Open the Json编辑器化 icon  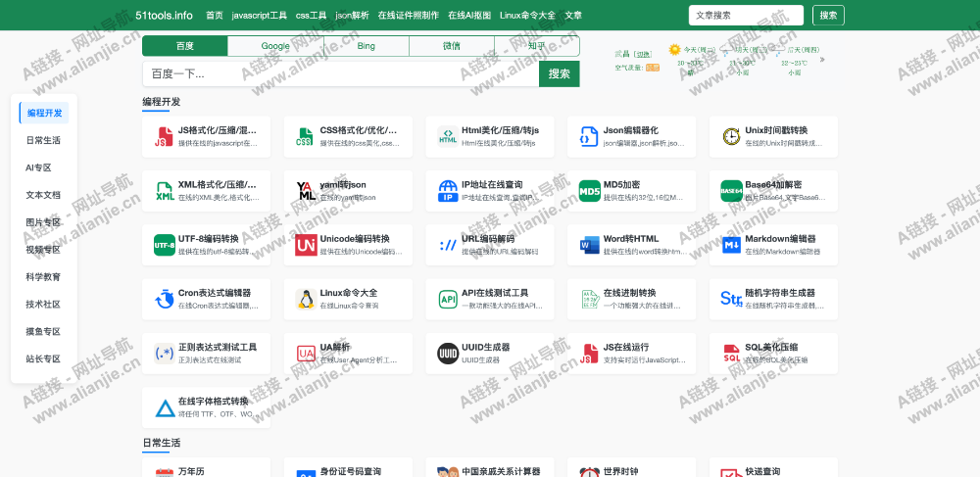coord(589,137)
